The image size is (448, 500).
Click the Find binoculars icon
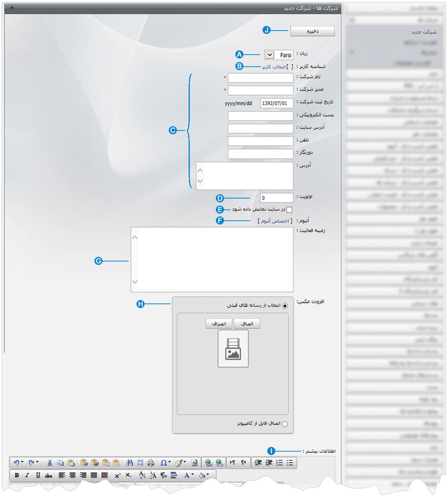[x=130, y=462]
